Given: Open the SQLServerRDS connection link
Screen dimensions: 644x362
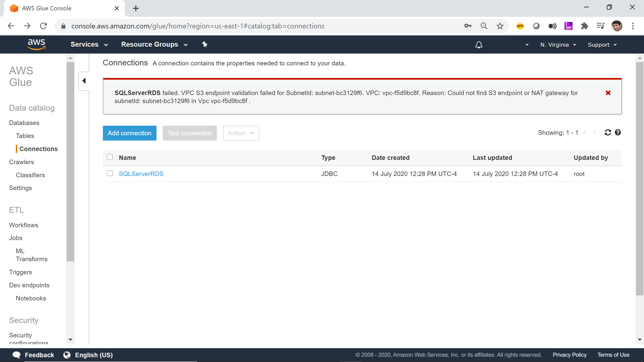Looking at the screenshot, I should pos(141,174).
